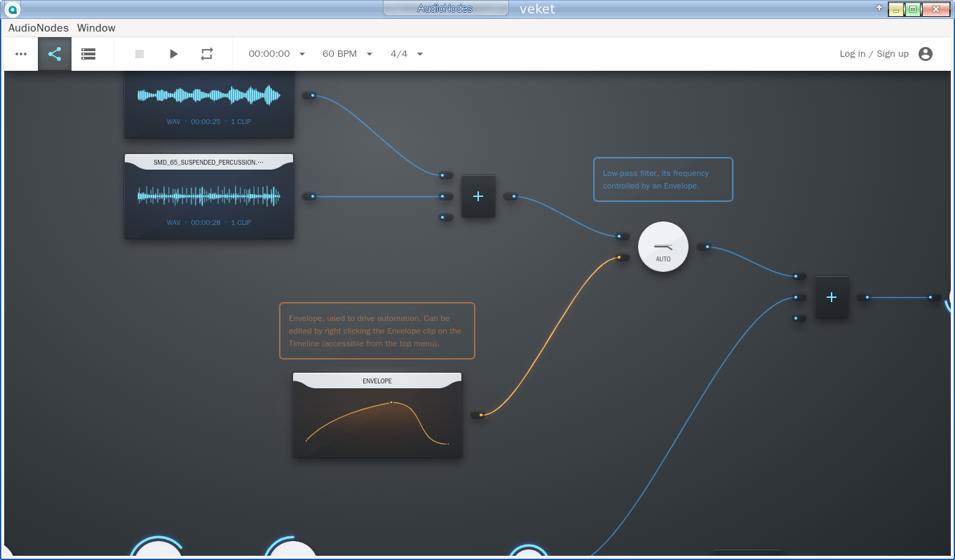Click the output port of the SMD_65 percussion node
The width and height of the screenshot is (955, 560).
(x=309, y=196)
